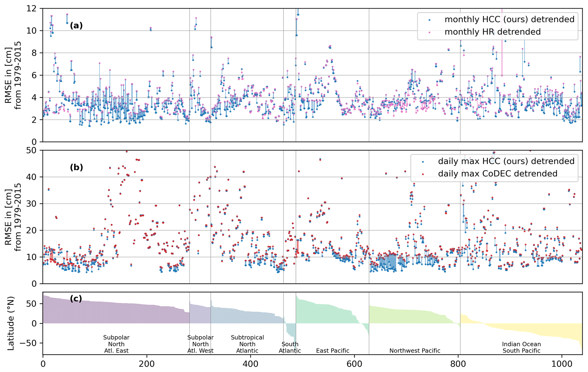Click the blue monthly HCC legend marker
588x372 pixels.
(430, 20)
